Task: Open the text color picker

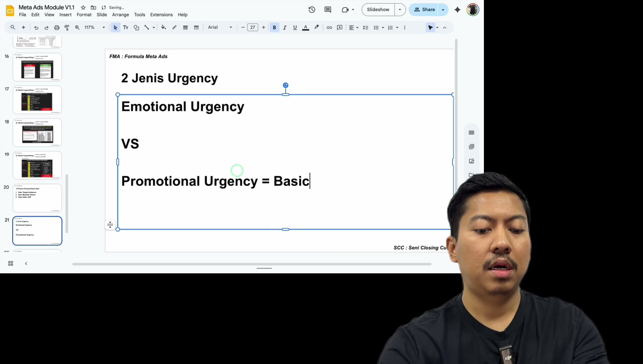Action: pos(306,28)
